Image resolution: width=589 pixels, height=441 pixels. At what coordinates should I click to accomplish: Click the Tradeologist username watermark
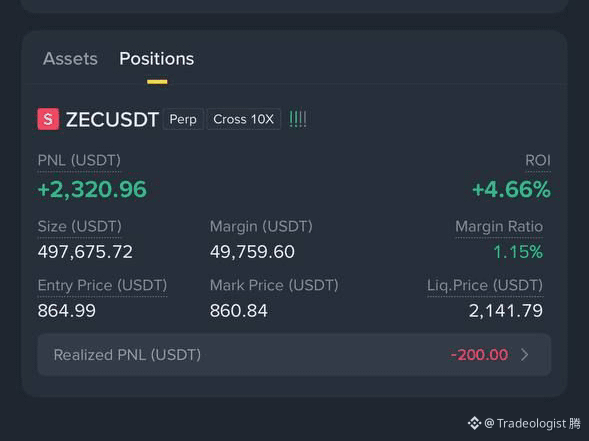532,424
